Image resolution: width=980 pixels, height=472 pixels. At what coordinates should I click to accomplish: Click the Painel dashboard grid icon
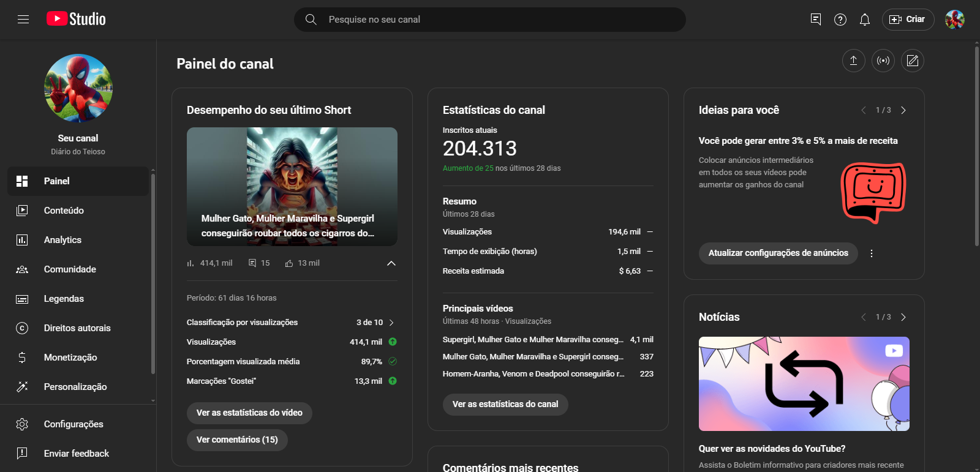[x=22, y=181]
